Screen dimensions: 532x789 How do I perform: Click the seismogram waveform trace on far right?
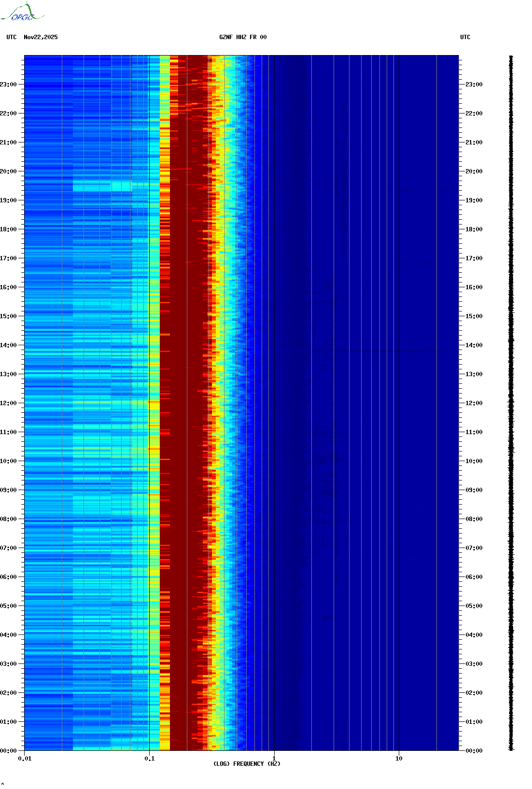click(511, 403)
